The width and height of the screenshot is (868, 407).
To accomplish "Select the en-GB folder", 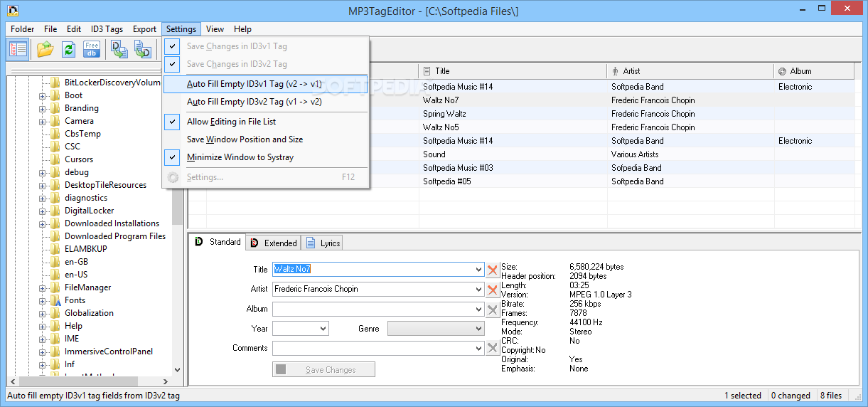I will 76,262.
